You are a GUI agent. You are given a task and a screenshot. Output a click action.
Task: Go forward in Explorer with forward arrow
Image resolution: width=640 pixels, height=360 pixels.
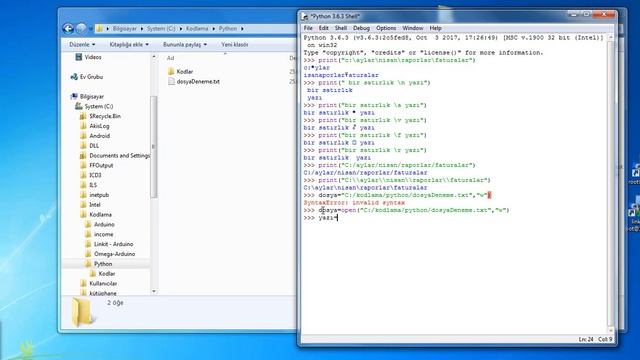(x=81, y=29)
